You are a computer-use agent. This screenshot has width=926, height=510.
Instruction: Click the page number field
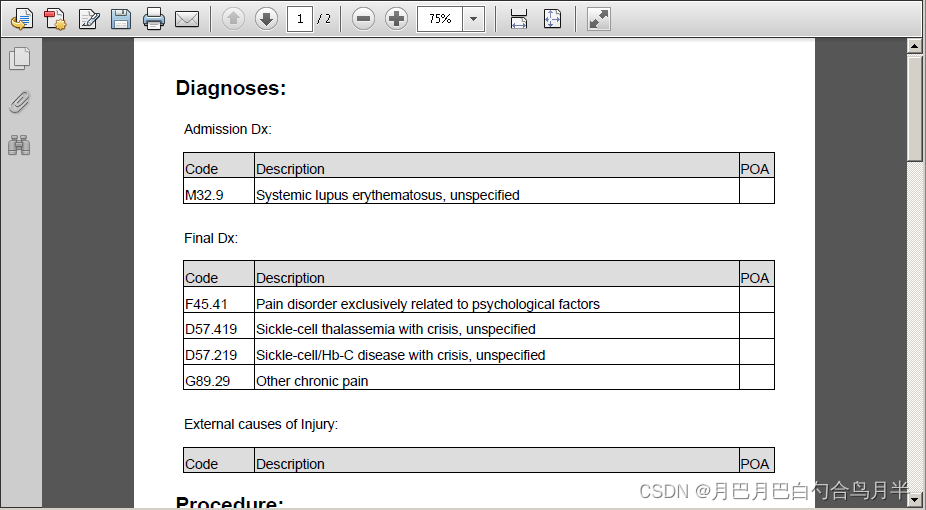tap(300, 19)
